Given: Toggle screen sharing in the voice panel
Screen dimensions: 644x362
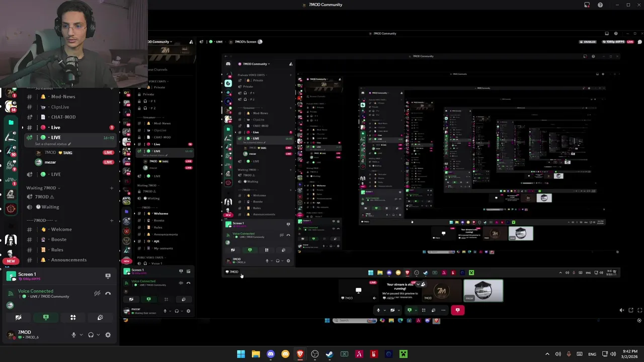Looking at the screenshot, I should 46,317.
